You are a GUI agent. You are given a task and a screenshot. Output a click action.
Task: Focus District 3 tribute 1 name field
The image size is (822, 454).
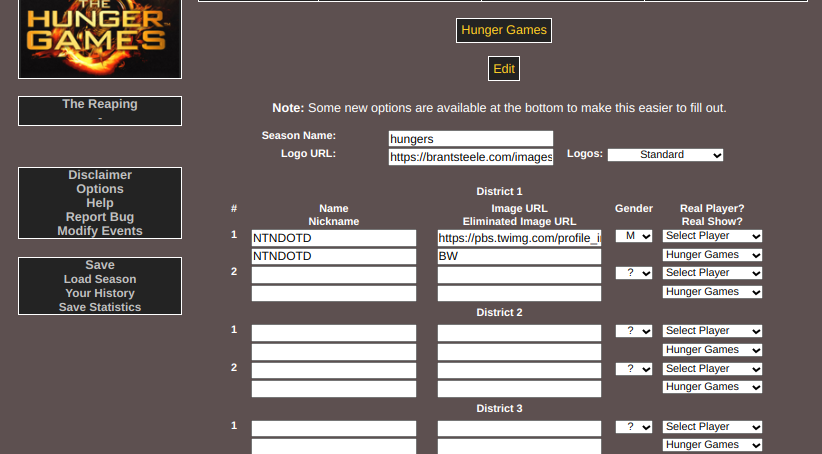pyautogui.click(x=334, y=428)
